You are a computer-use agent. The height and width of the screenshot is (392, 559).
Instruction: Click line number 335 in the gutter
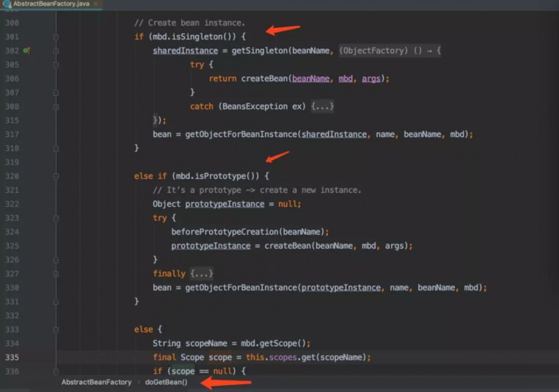pos(12,357)
